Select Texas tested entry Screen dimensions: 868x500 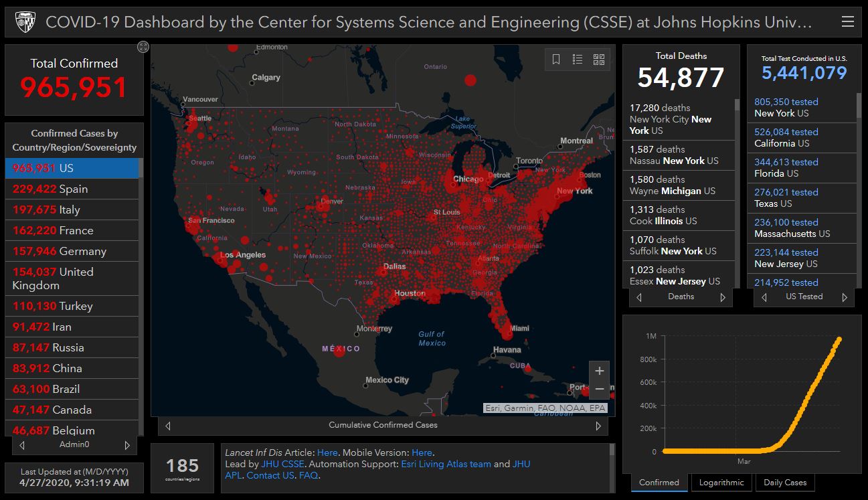click(802, 198)
